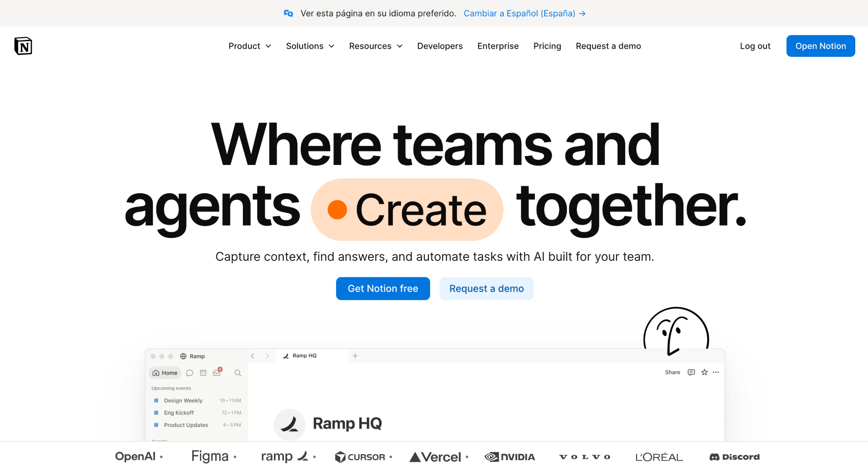Click the L'Oréal logo
The height and width of the screenshot is (469, 868).
pyautogui.click(x=659, y=457)
